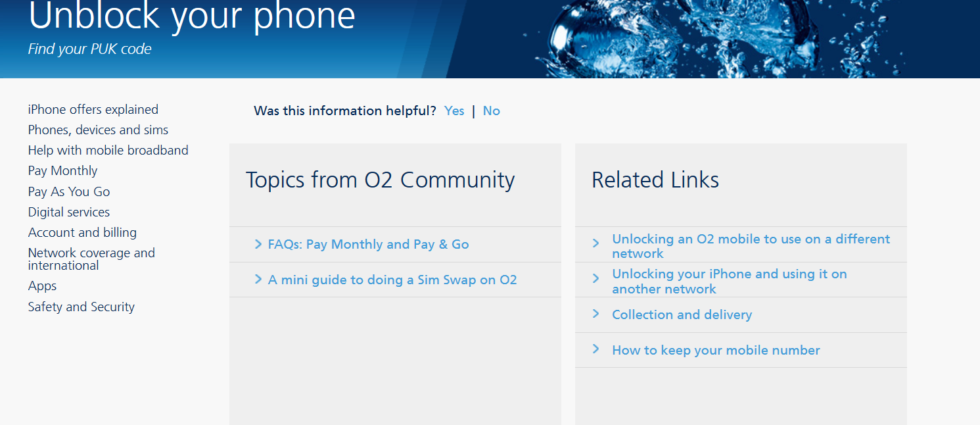Open A mini guide to doing a Sim Swap
This screenshot has height=425, width=980.
[392, 280]
